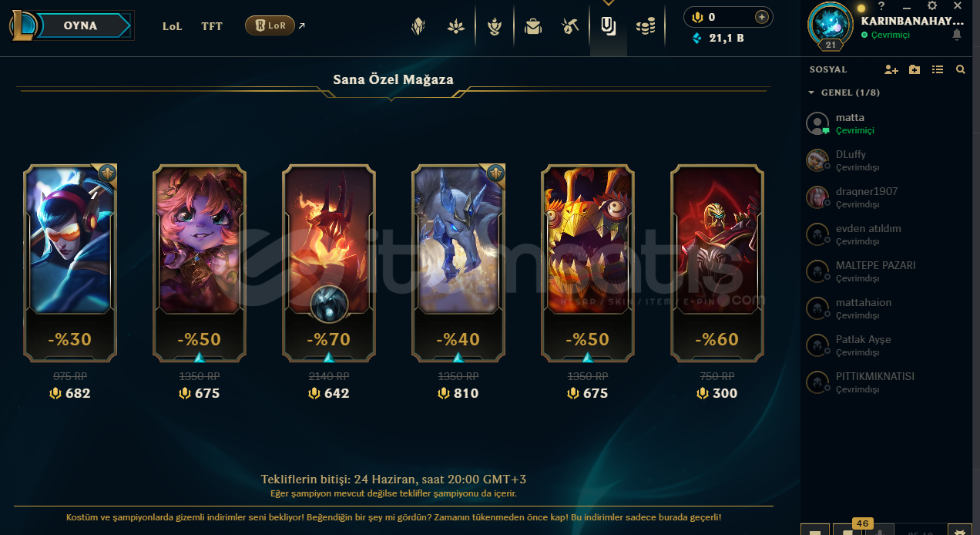Image resolution: width=980 pixels, height=535 pixels.
Task: Open the notifications bell icon
Action: (957, 35)
